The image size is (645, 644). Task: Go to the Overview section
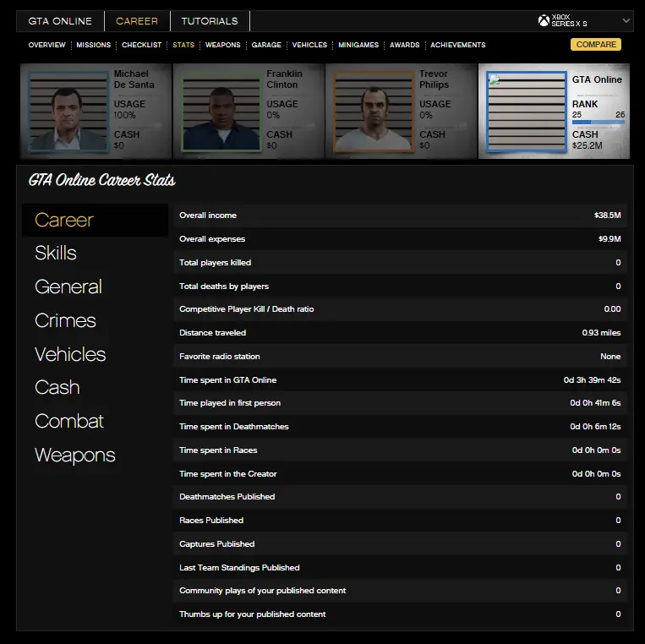[46, 45]
